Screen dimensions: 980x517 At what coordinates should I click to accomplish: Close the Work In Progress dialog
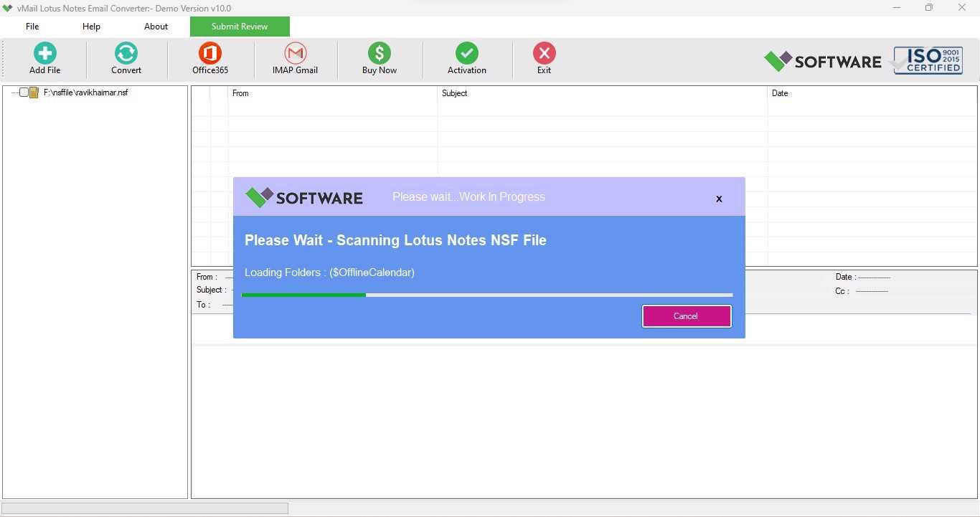[719, 199]
